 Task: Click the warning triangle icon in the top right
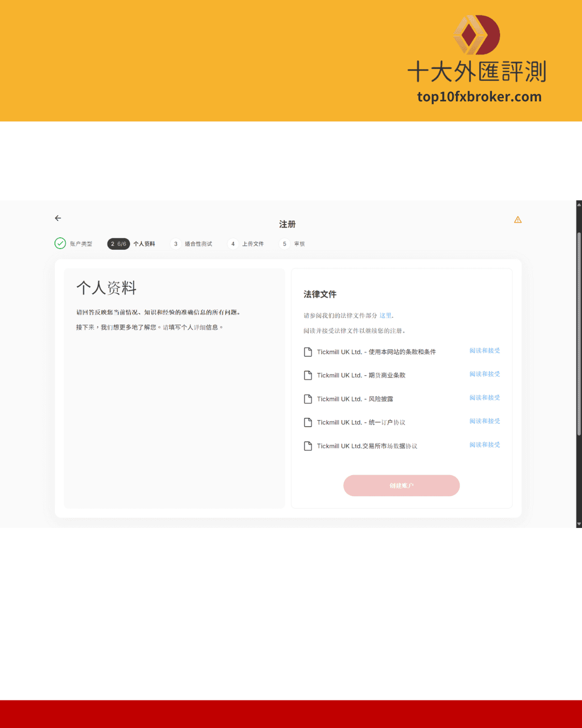(x=518, y=219)
